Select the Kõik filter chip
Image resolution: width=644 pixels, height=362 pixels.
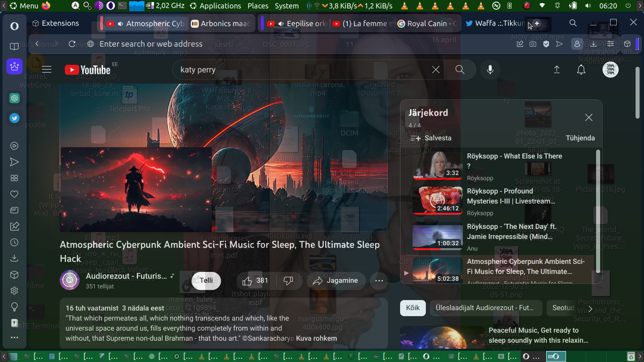point(413,308)
